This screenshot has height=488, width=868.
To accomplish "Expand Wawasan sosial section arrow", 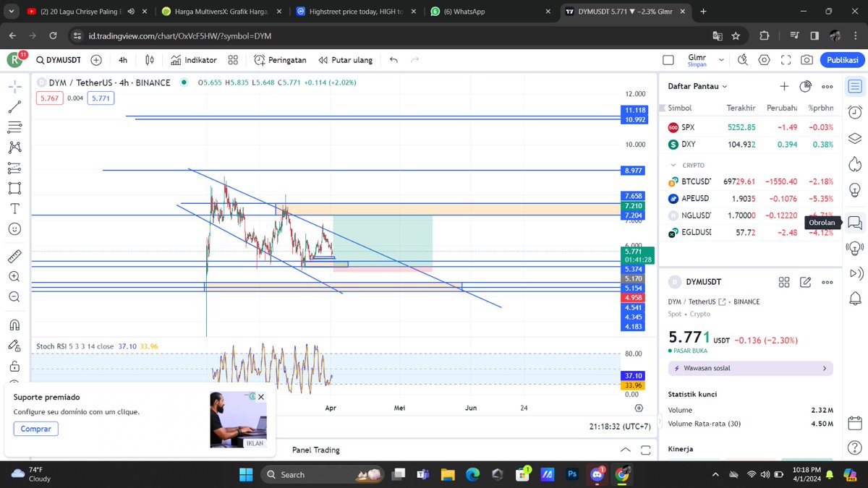I will tap(824, 368).
